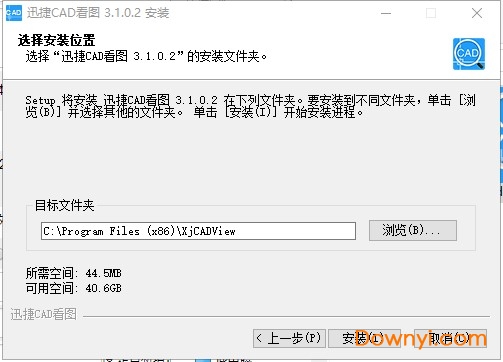Image resolution: width=503 pixels, height=362 pixels.
Task: Click the 迅捷CAD看图 3.1.0.2 安装 window title
Action: coord(98,13)
